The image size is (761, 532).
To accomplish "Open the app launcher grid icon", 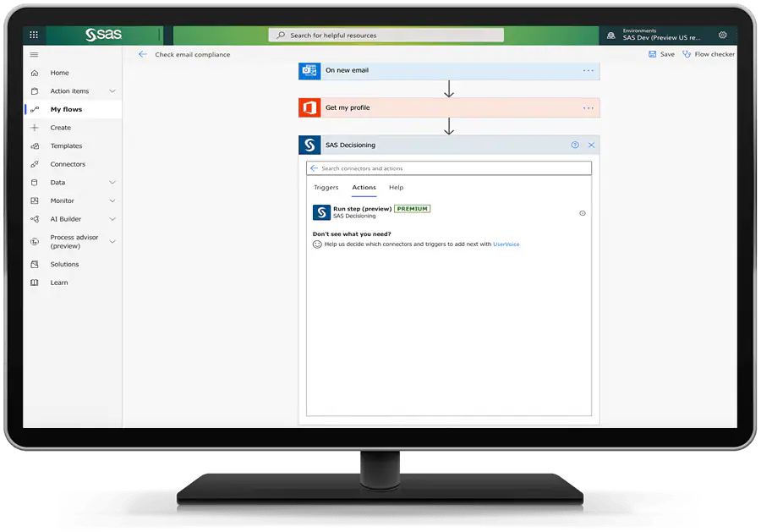I will (x=34, y=35).
